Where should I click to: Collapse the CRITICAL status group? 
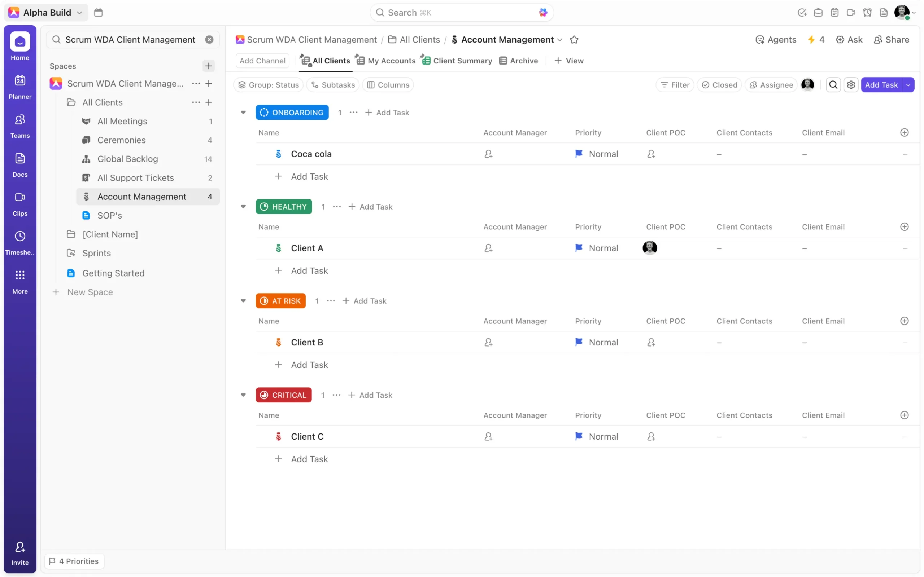[243, 395]
